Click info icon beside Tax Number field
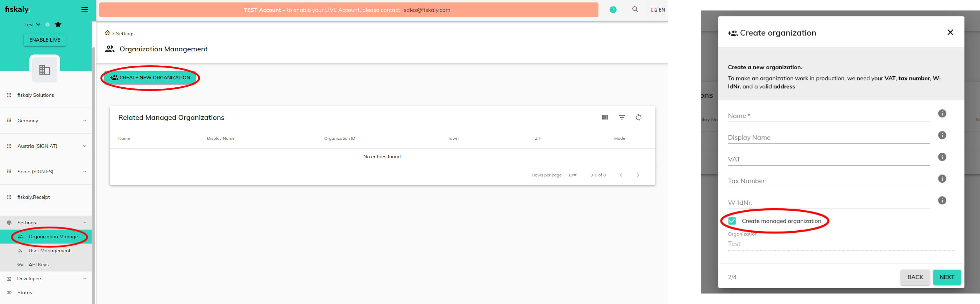Screen dimensions: 980x304 coord(942,179)
